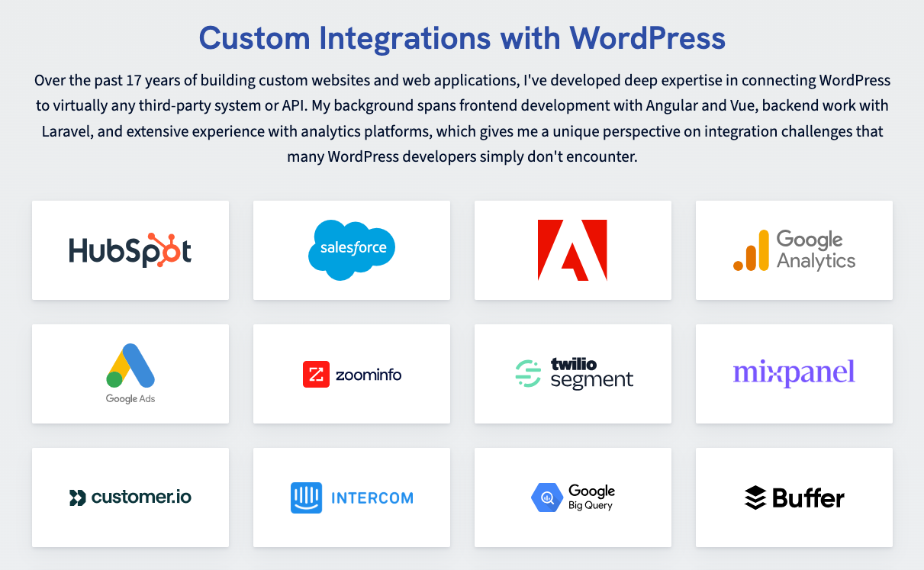
Task: Click the HubSpot logo card
Action: click(130, 250)
